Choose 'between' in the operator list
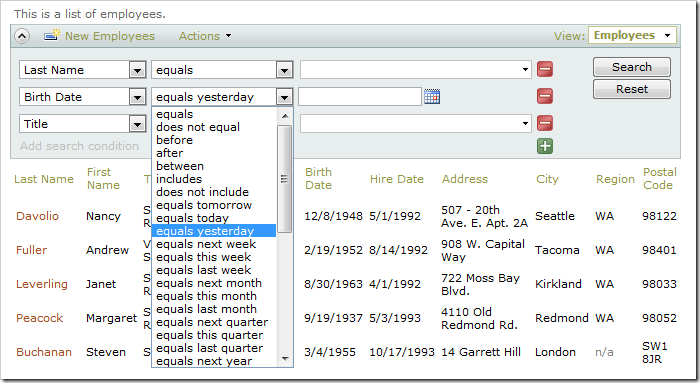 click(x=214, y=166)
